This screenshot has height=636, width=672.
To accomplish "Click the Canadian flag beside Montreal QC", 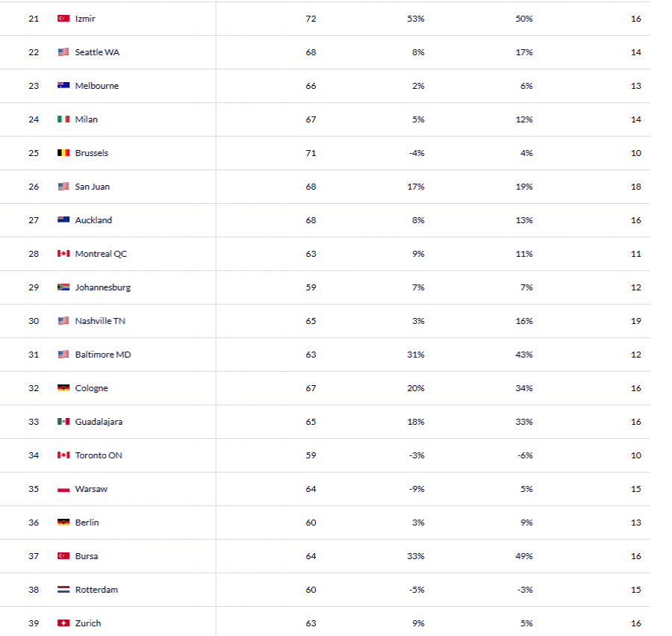I will 63,254.
